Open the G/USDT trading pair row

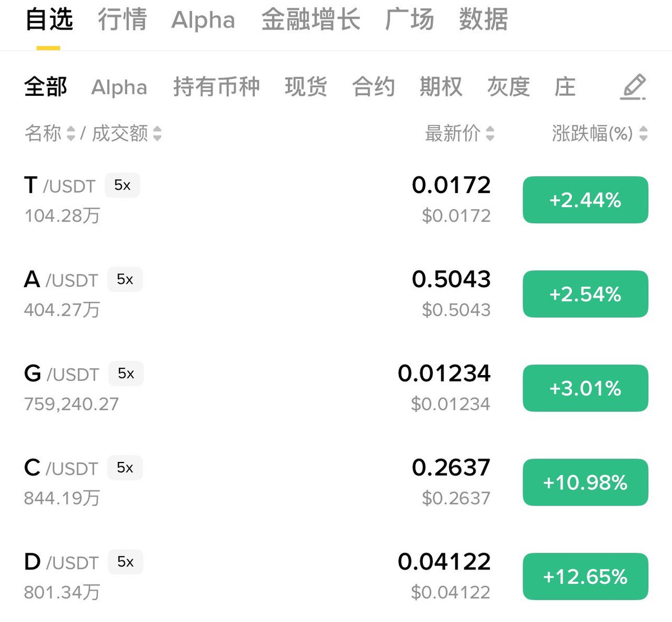click(x=336, y=388)
